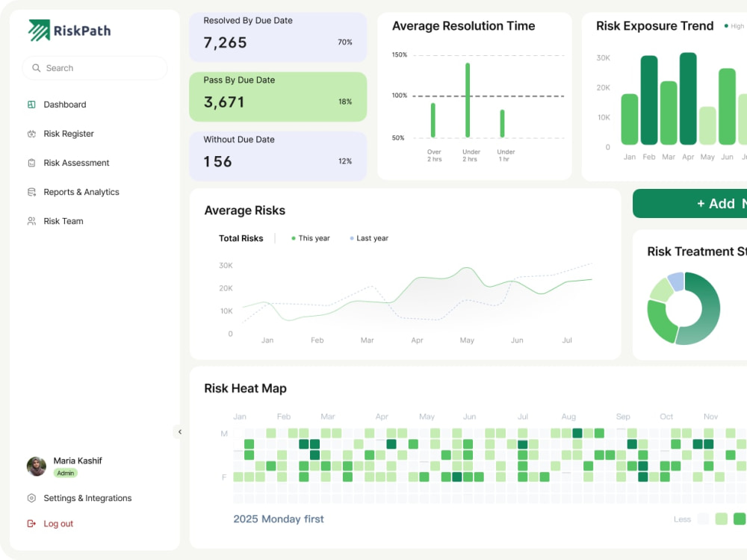Click the + Add button
Image resolution: width=747 pixels, height=560 pixels.
(689, 203)
